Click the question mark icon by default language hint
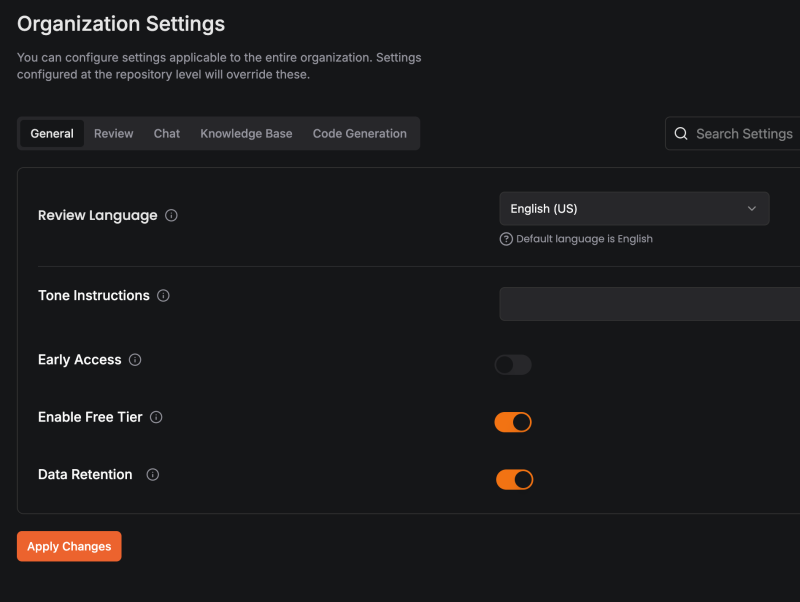Viewport: 800px width, 602px height. [x=506, y=239]
